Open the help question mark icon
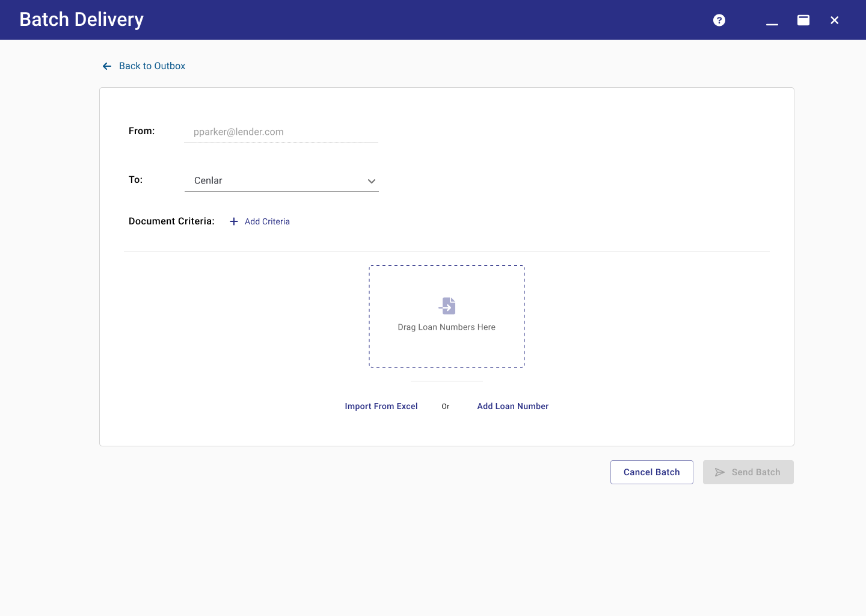Image resolution: width=866 pixels, height=616 pixels. (719, 20)
